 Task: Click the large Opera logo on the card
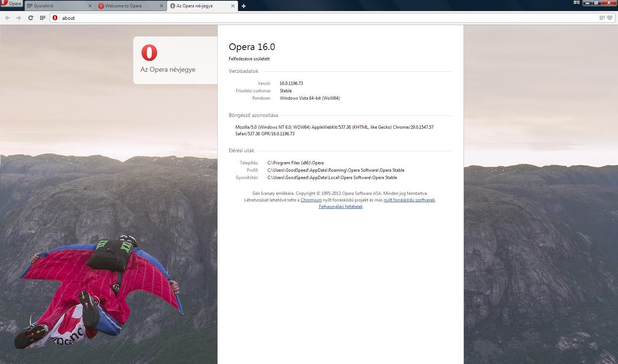pos(149,53)
